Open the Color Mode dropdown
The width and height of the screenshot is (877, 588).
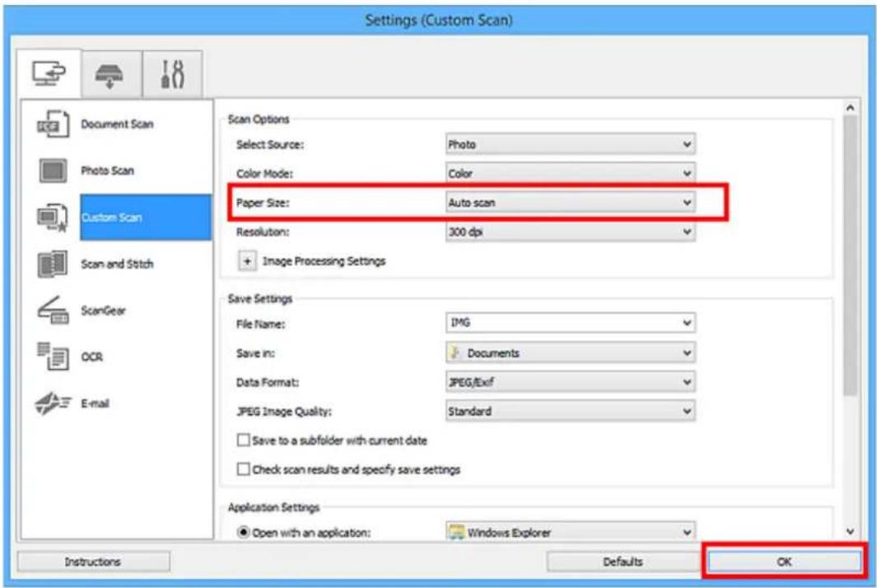pyautogui.click(x=570, y=174)
